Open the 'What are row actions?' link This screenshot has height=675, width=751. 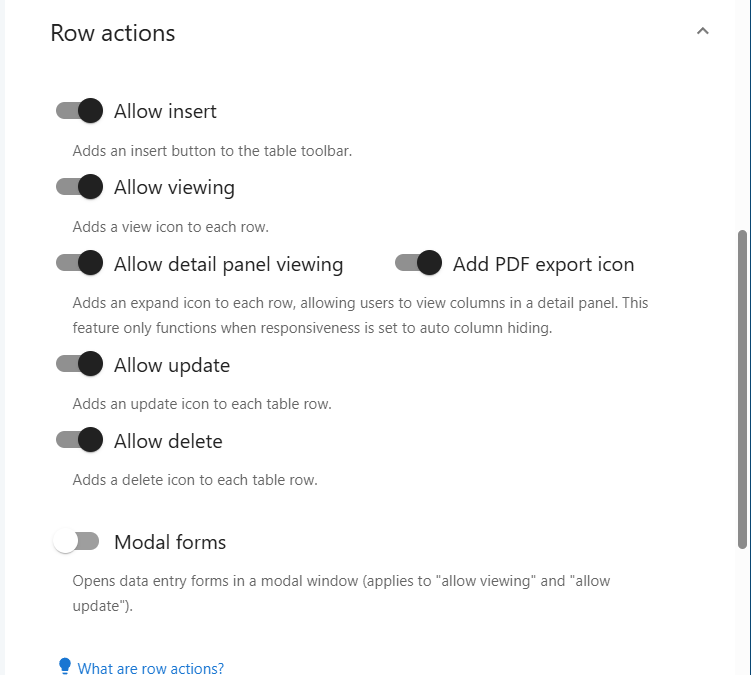coord(150,668)
